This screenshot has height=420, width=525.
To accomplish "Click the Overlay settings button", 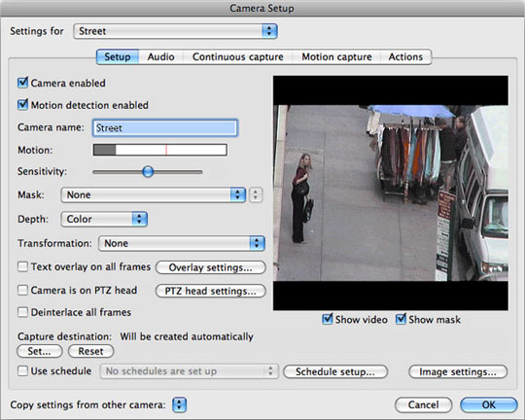I will click(x=211, y=267).
